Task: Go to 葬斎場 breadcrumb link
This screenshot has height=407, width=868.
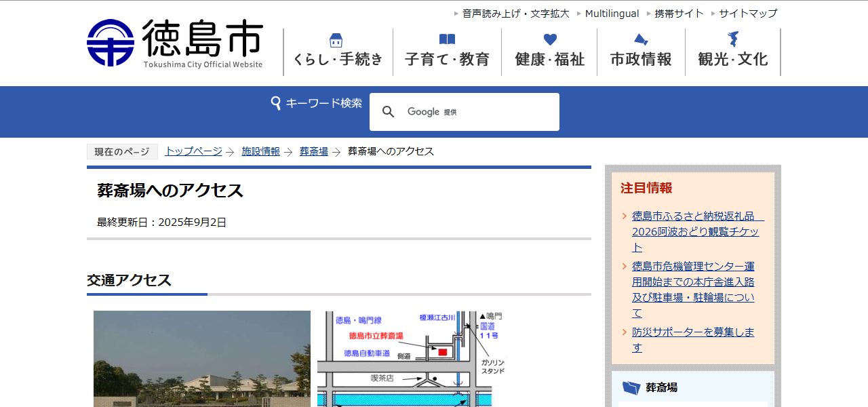Action: (314, 151)
